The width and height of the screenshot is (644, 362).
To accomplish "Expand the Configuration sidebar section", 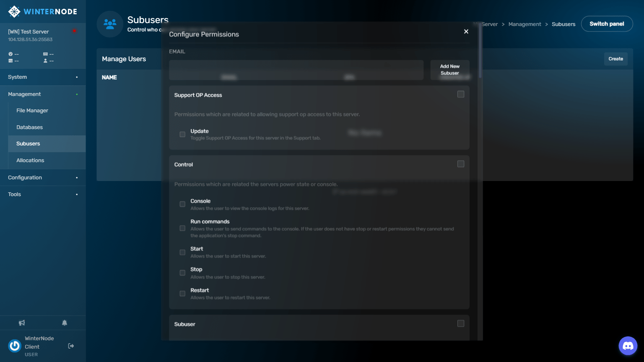I will 43,178.
